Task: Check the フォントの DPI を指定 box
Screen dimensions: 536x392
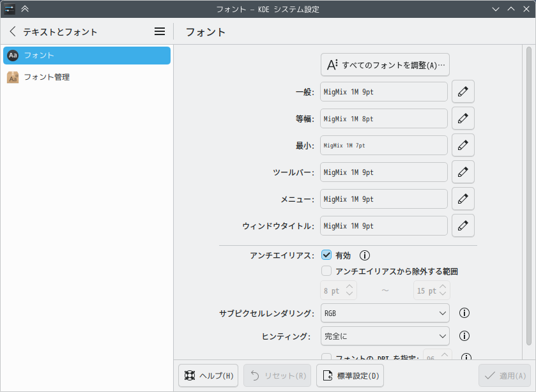Action: tap(326, 358)
